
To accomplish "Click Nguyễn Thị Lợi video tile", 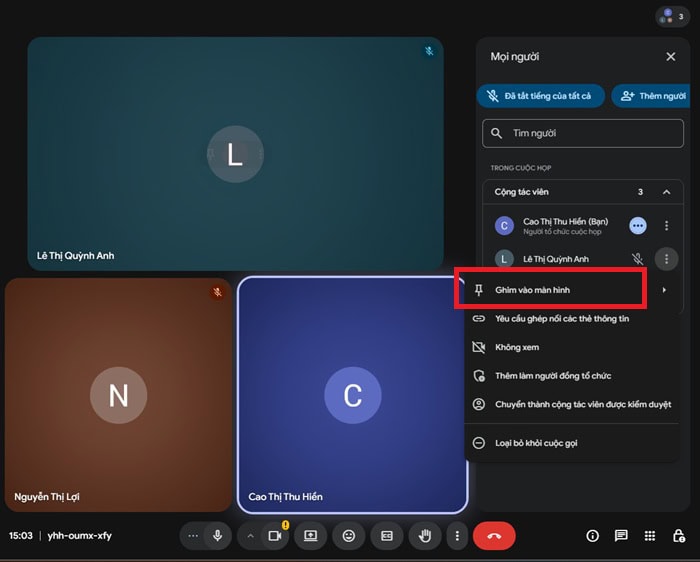I will [x=118, y=395].
